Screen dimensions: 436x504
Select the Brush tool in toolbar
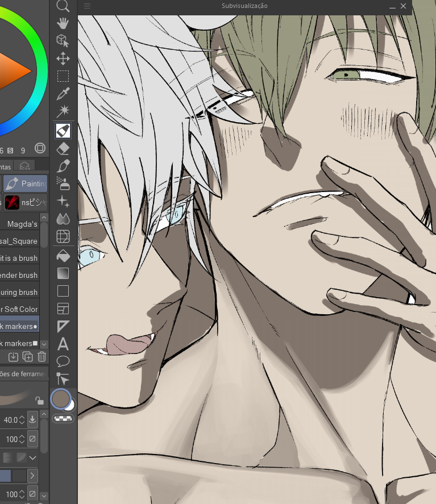click(x=63, y=166)
